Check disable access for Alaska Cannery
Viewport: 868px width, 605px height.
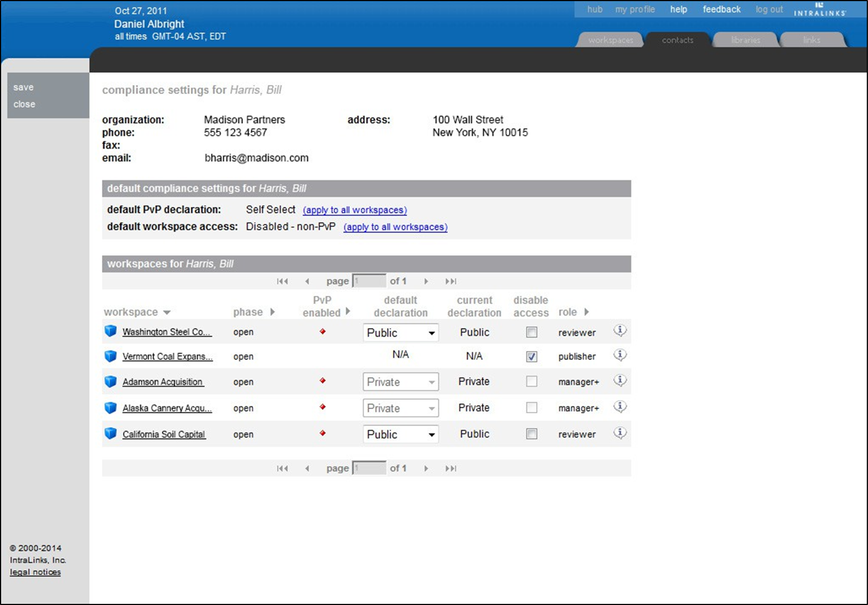532,407
